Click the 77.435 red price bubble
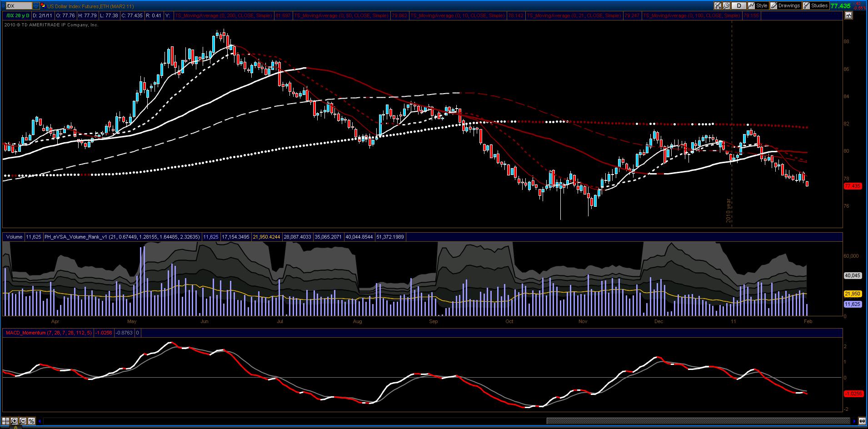Screen dimensions: 868x429 tap(852, 186)
